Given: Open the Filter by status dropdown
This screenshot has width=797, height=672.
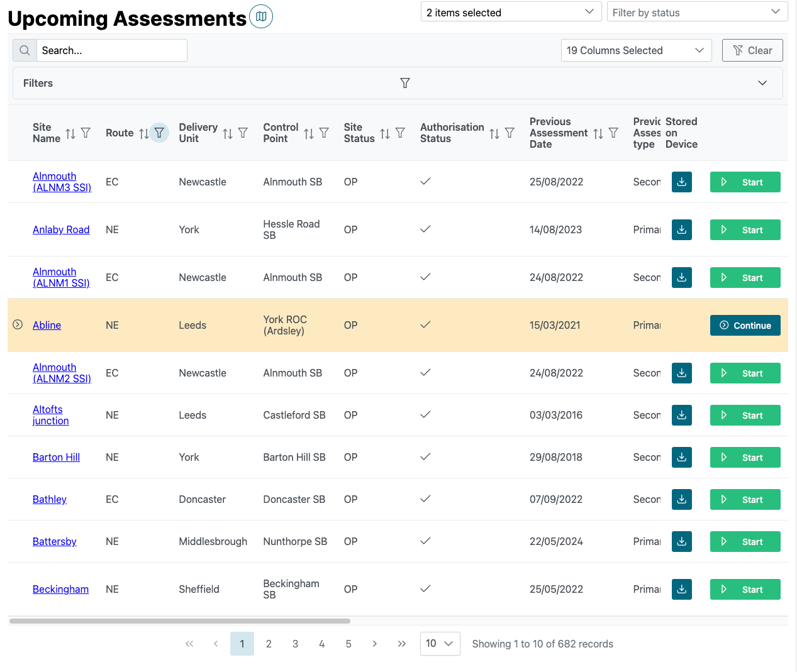Looking at the screenshot, I should click(x=696, y=12).
